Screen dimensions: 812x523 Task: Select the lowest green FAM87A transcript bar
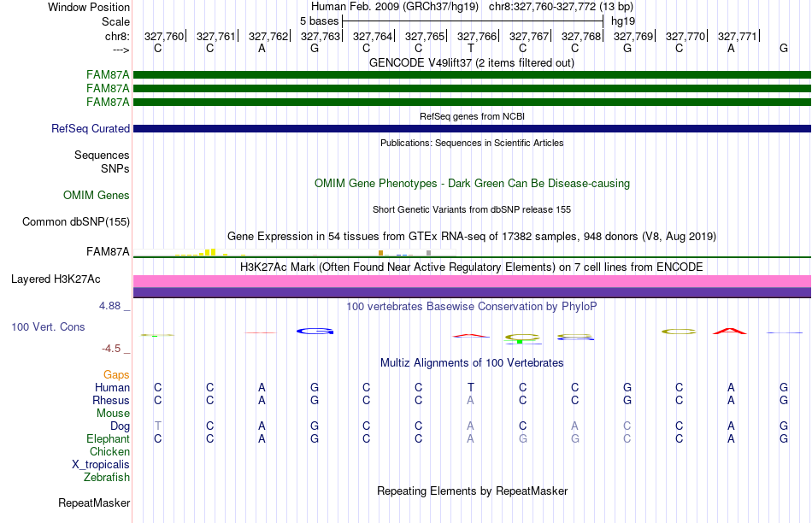pos(472,102)
